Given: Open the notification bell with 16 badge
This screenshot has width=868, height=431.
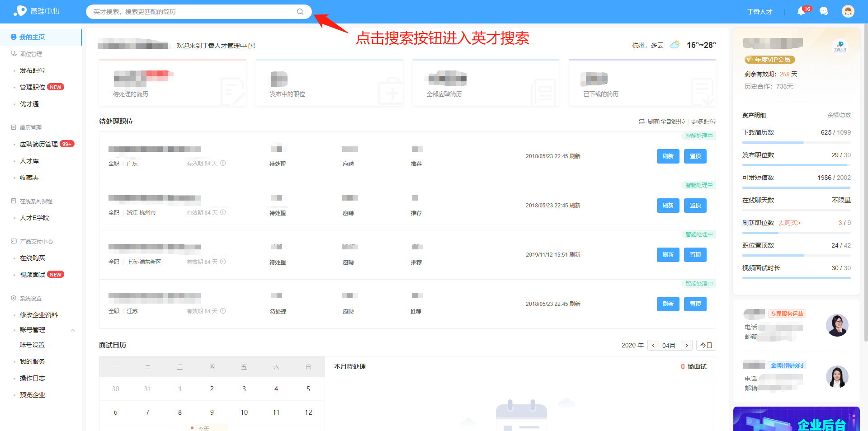Looking at the screenshot, I should (802, 11).
